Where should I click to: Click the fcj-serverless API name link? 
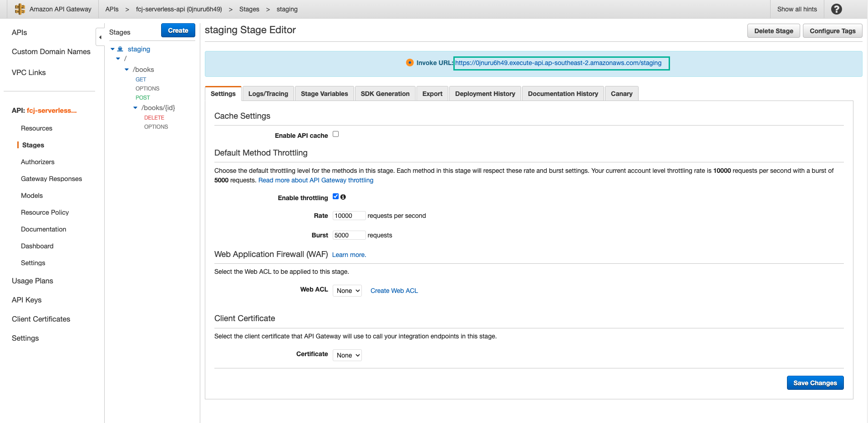[51, 111]
